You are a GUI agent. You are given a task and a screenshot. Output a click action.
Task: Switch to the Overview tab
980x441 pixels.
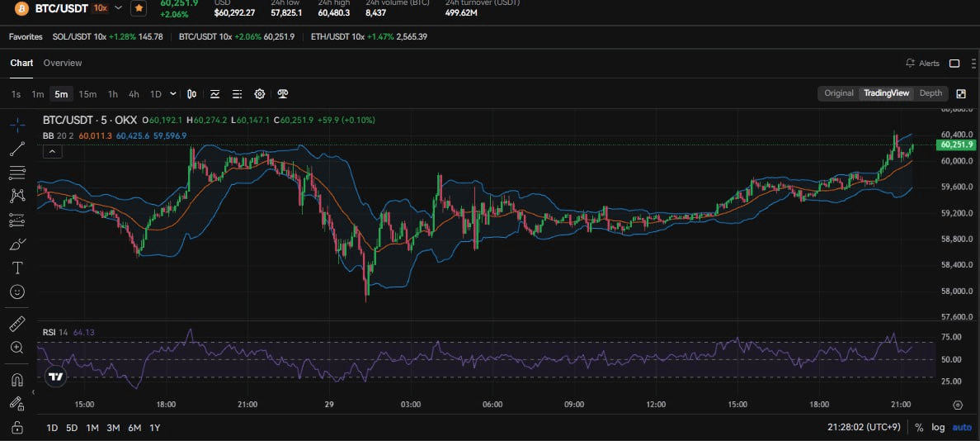pyautogui.click(x=63, y=64)
